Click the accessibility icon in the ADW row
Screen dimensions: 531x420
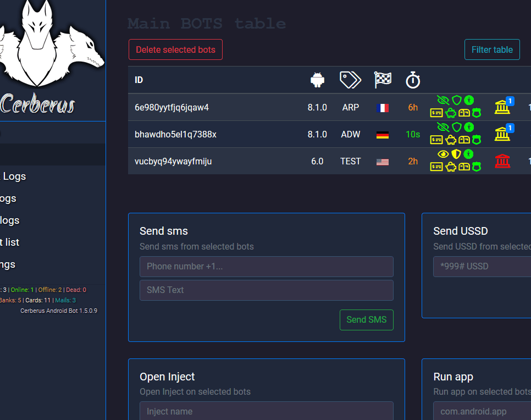point(469,127)
